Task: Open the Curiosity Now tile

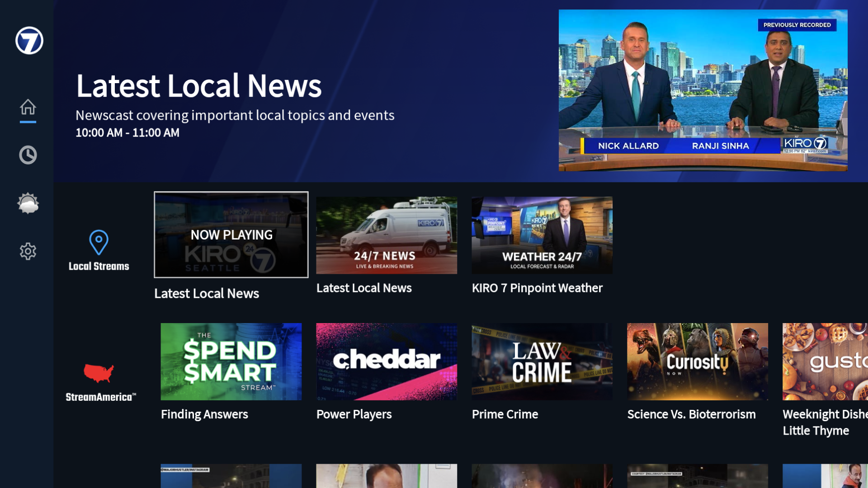Action: tap(698, 361)
